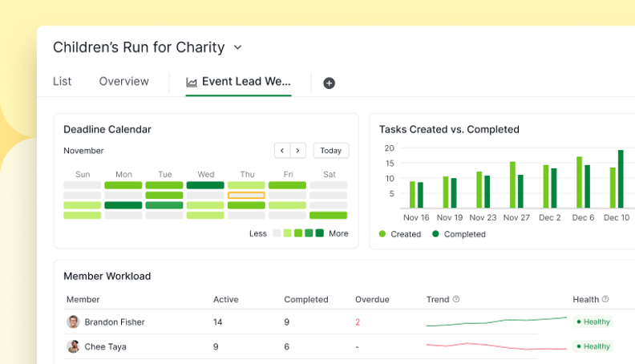Click the dark green Wednesday cell in first week
Screen dimensions: 635x364
tap(205, 185)
